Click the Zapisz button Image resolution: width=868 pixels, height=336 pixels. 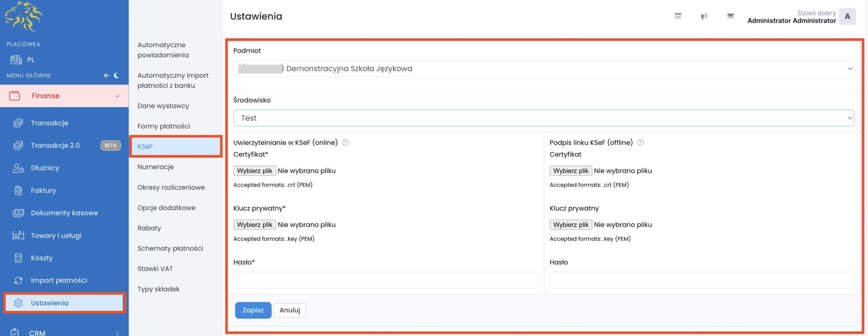tap(253, 310)
